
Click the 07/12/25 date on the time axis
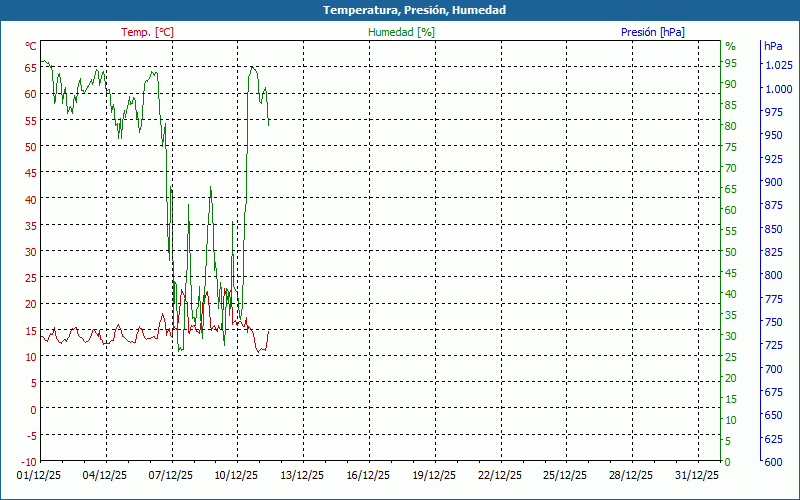pyautogui.click(x=172, y=476)
